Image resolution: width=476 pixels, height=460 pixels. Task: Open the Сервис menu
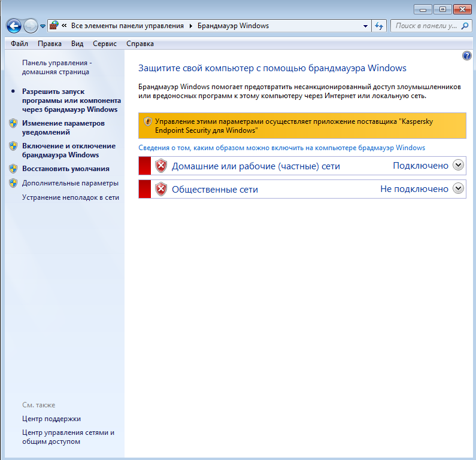tap(105, 44)
